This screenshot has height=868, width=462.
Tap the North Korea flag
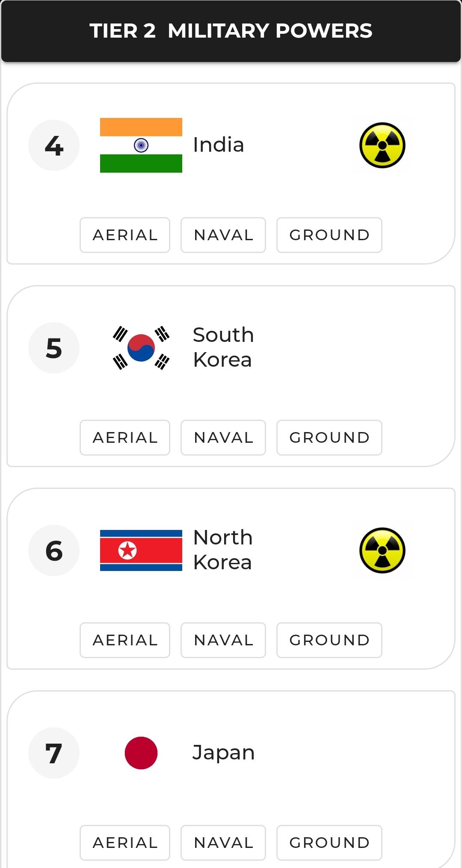[141, 550]
